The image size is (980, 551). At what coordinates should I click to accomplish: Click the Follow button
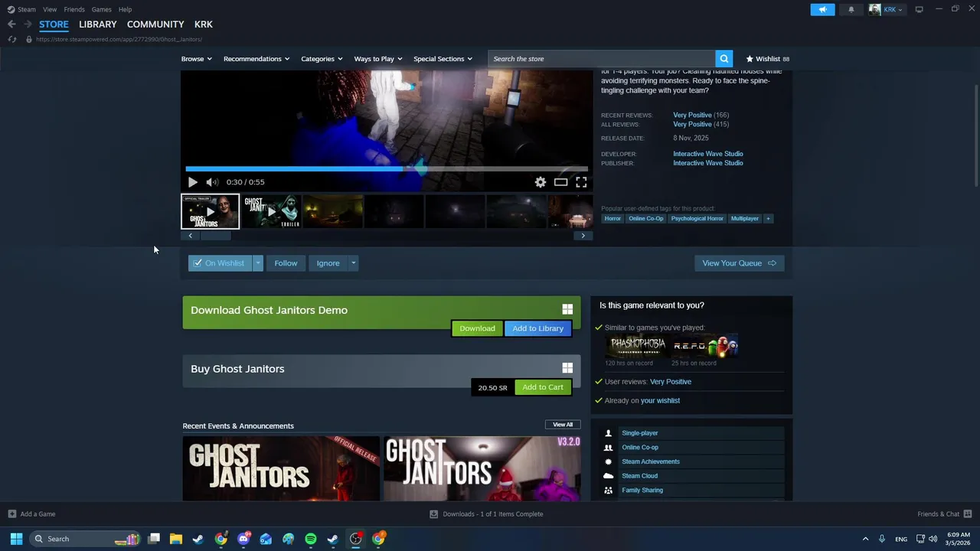[x=286, y=263]
